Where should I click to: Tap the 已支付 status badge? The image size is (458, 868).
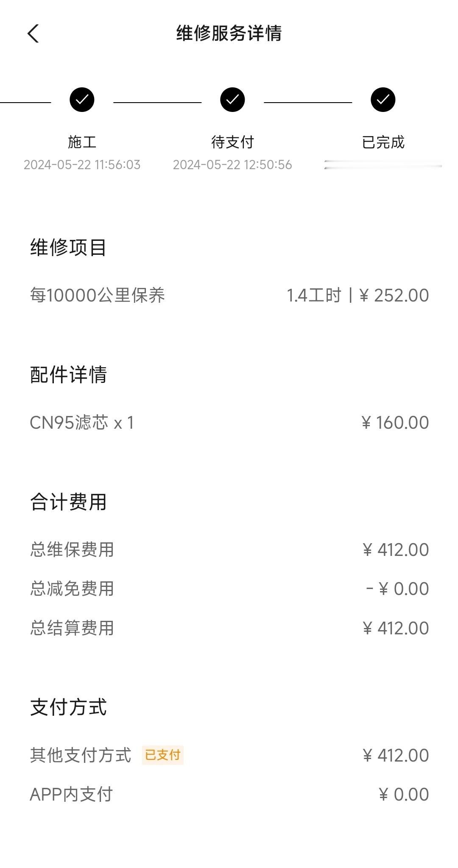[163, 755]
